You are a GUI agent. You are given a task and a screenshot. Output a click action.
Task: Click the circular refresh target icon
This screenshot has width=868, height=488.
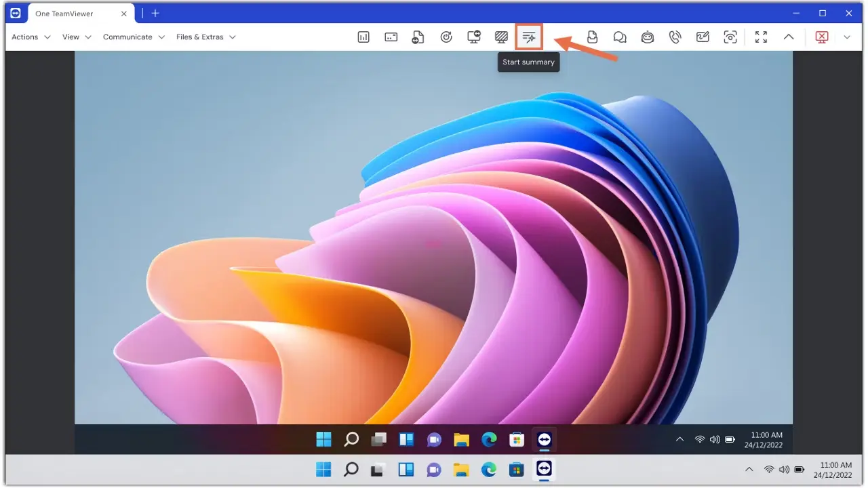coord(446,37)
